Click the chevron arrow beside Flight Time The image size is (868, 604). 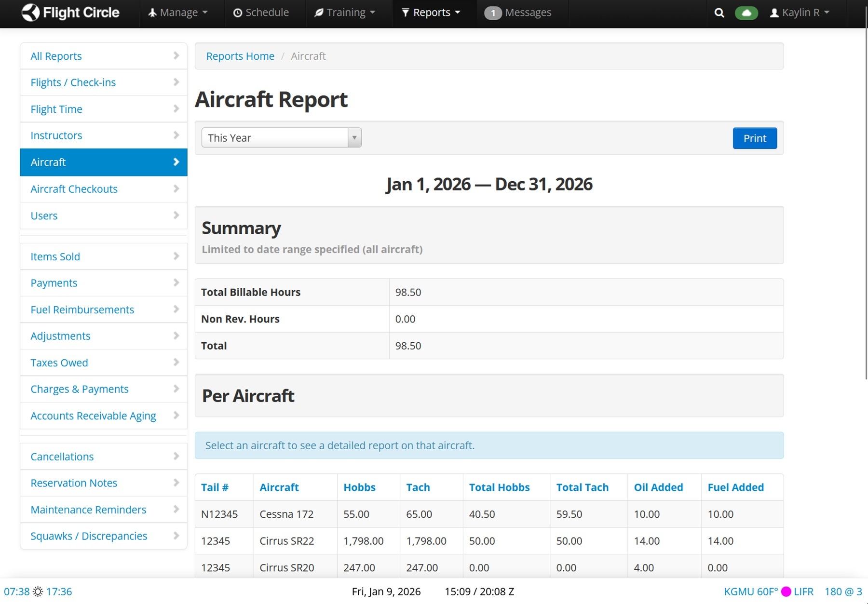coord(176,109)
